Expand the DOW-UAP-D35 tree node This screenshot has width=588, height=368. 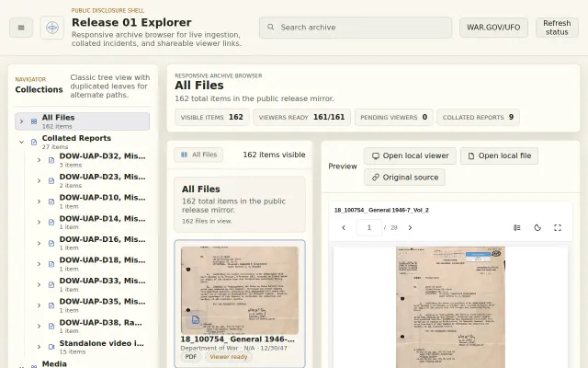39,305
